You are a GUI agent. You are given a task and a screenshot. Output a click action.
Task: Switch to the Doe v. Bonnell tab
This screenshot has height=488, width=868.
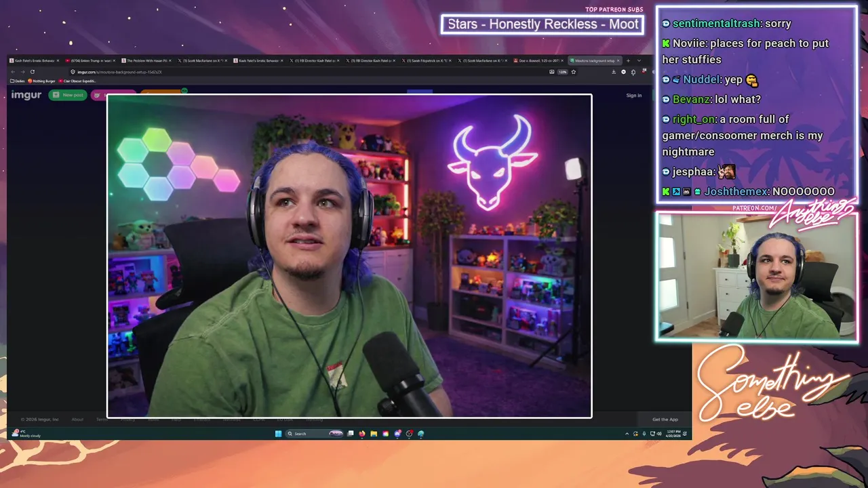coord(539,60)
